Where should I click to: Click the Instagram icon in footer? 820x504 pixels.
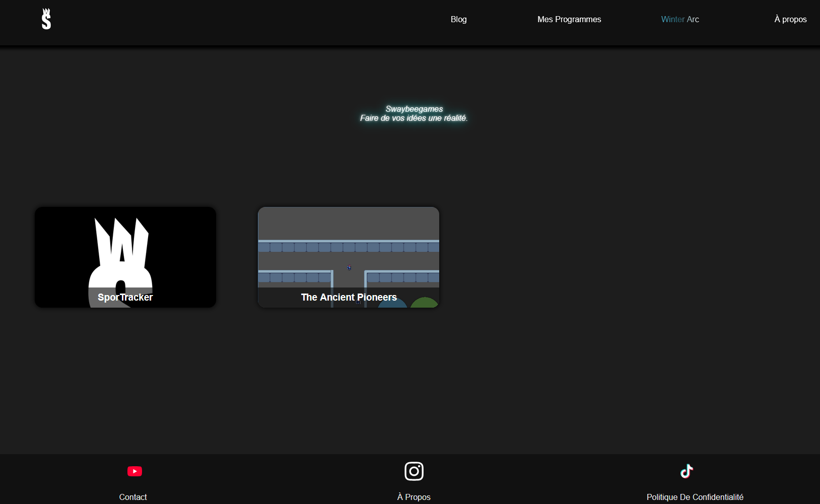pos(414,471)
